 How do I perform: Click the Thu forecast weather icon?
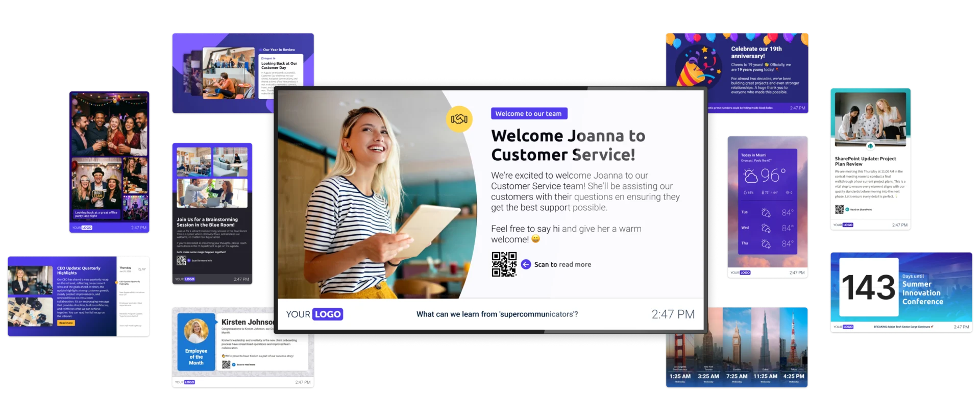pyautogui.click(x=766, y=244)
